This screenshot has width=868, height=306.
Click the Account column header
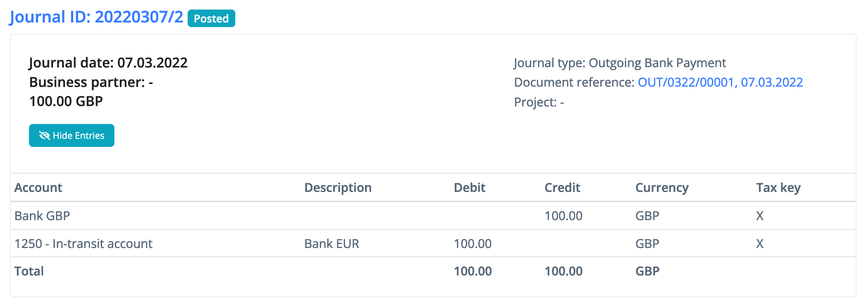pos(38,188)
